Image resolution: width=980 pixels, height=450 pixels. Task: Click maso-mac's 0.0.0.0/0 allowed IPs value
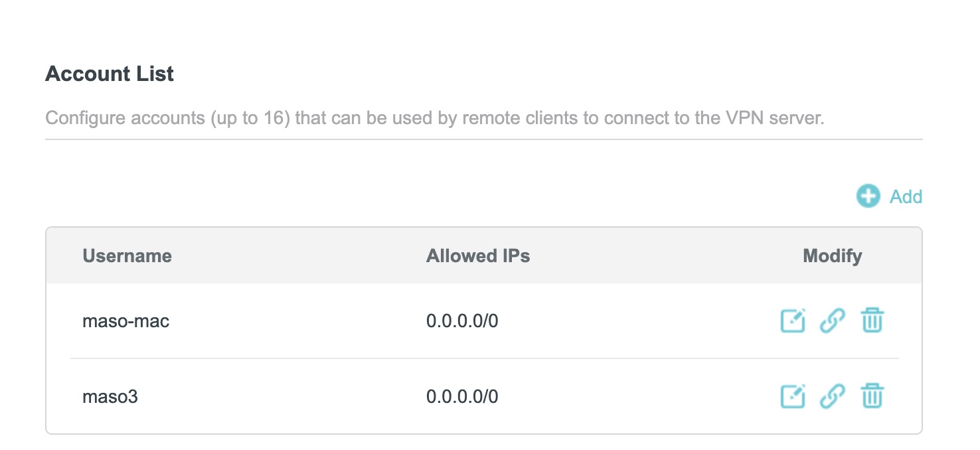(x=462, y=322)
